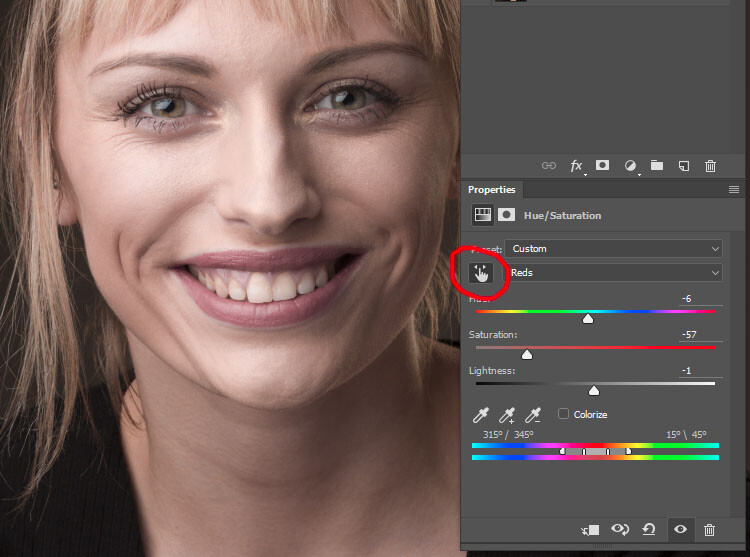This screenshot has height=557, width=750.
Task: Click the Hue value field showing -6
Action: pyautogui.click(x=700, y=299)
